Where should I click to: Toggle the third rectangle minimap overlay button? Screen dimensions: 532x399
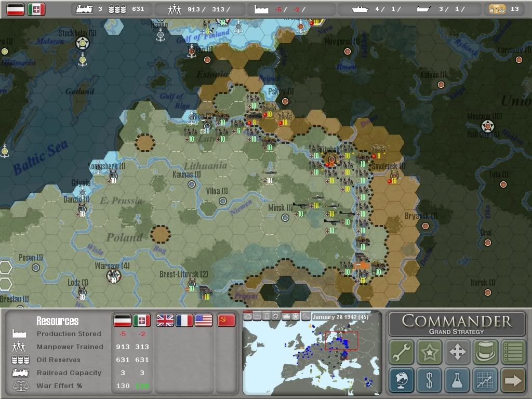(x=267, y=316)
